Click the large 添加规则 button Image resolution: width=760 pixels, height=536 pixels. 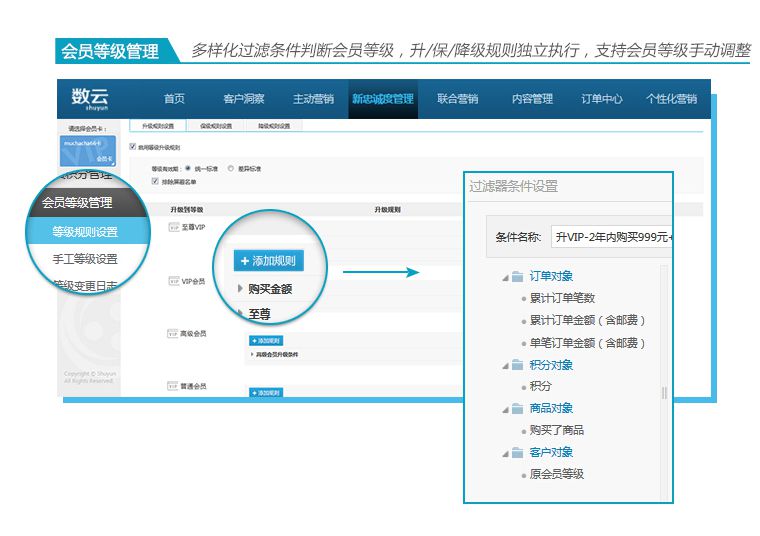[268, 260]
